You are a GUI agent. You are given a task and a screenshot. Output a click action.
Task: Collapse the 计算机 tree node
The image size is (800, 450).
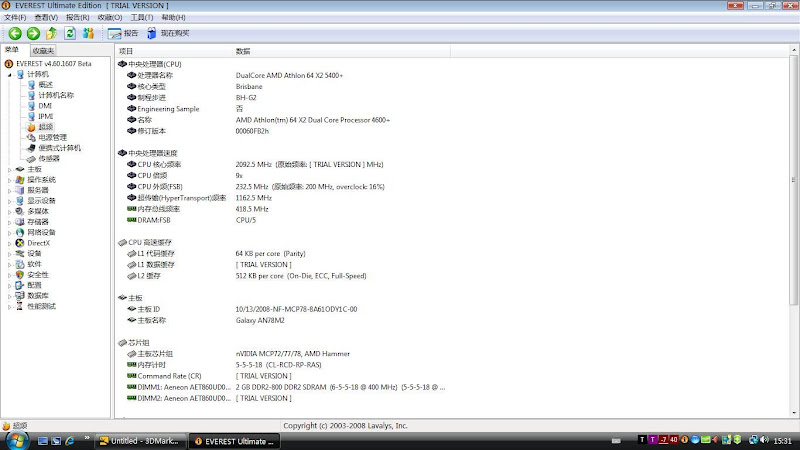[9, 74]
